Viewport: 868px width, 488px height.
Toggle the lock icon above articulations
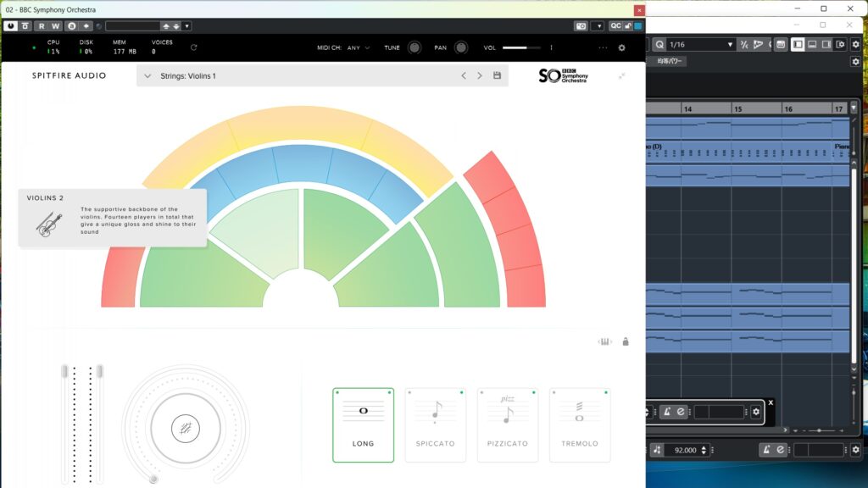click(626, 341)
